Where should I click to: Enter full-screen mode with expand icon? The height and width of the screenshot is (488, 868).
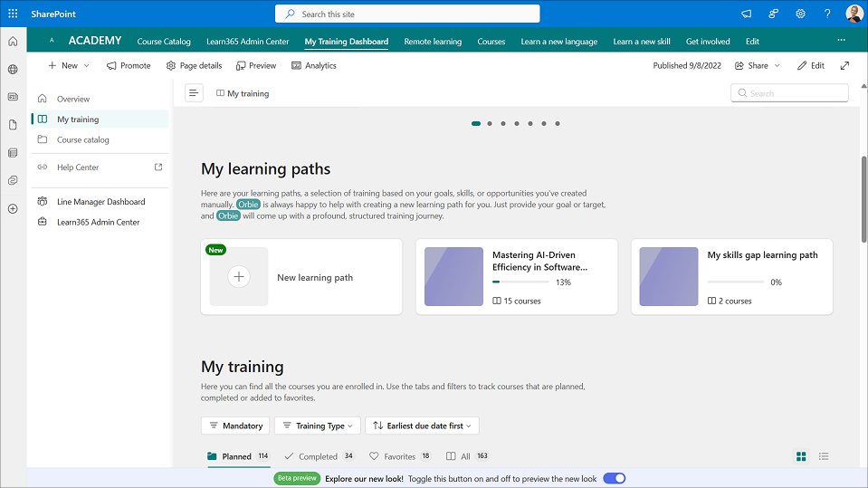[x=844, y=65]
